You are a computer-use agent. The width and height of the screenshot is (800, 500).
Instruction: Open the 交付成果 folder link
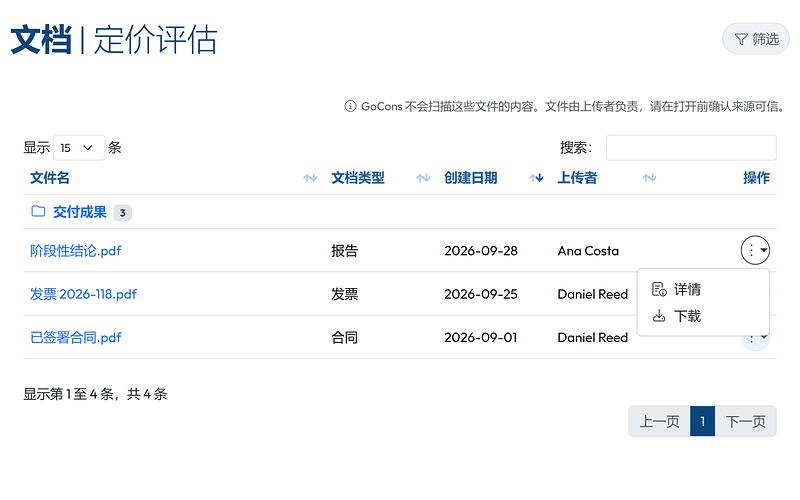tap(80, 212)
